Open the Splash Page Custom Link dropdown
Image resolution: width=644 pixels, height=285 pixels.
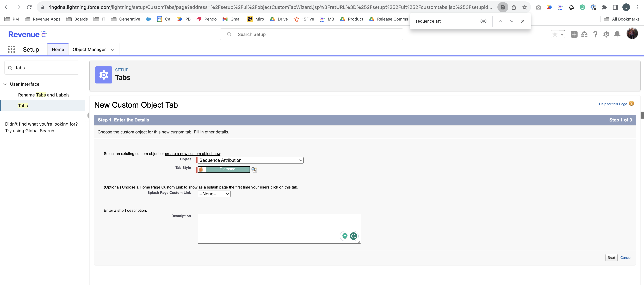point(214,194)
